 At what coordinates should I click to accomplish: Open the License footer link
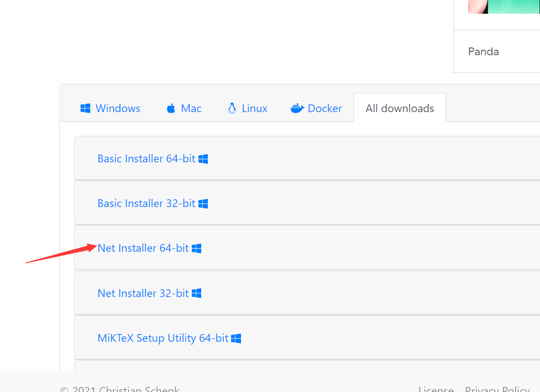pyautogui.click(x=436, y=389)
